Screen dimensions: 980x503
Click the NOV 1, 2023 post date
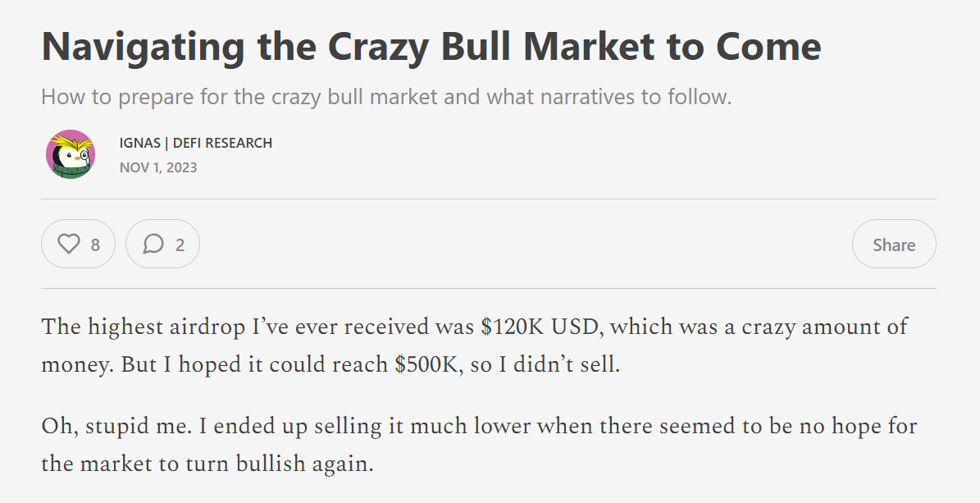(x=158, y=167)
